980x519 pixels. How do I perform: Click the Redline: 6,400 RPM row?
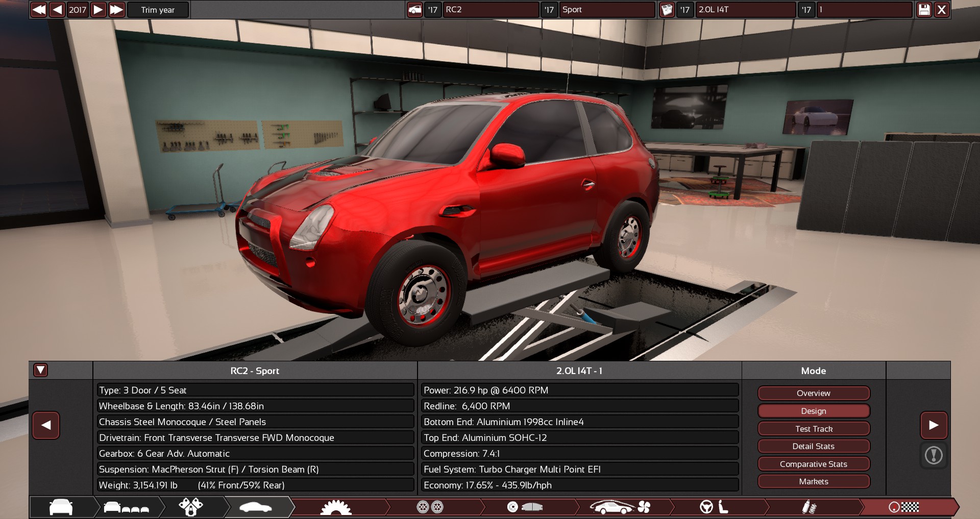(x=580, y=406)
